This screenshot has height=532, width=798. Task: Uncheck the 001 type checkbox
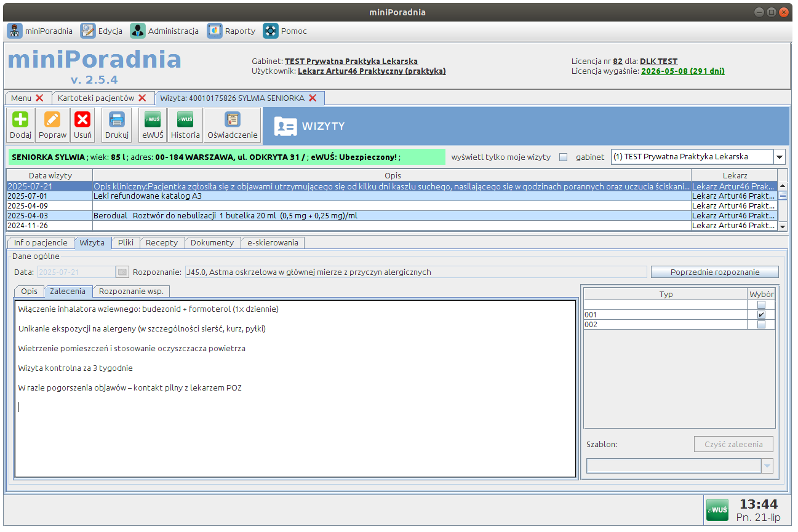pyautogui.click(x=761, y=315)
